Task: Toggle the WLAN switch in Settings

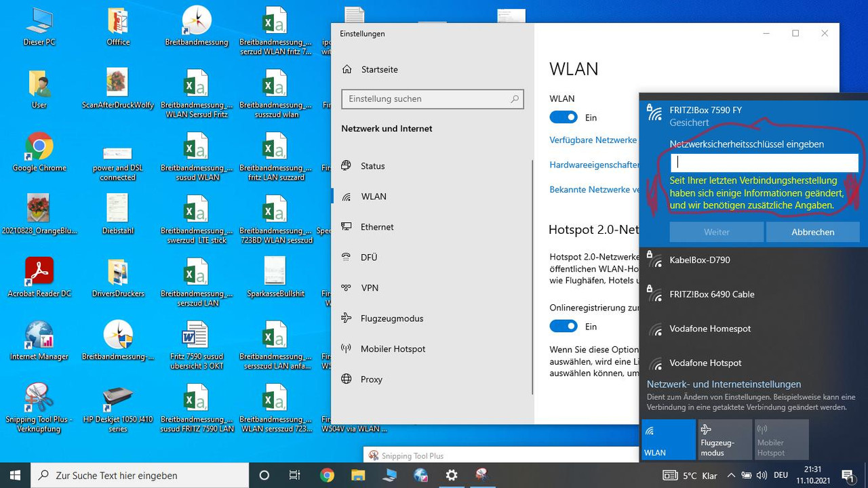Action: click(563, 117)
